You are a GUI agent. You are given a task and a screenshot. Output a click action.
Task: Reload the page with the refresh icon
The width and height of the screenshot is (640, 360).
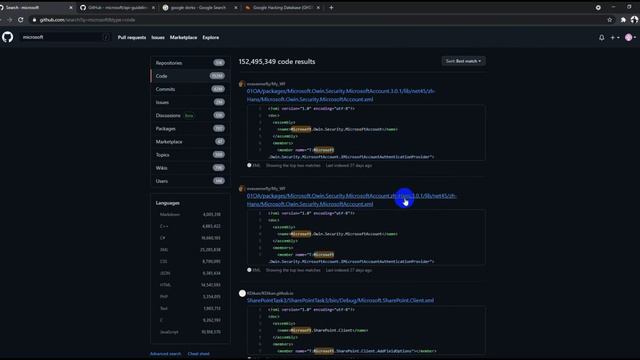tap(21, 20)
